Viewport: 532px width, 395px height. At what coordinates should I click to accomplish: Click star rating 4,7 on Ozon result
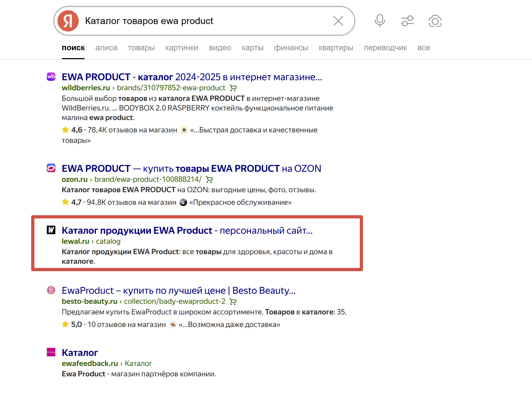pos(72,202)
